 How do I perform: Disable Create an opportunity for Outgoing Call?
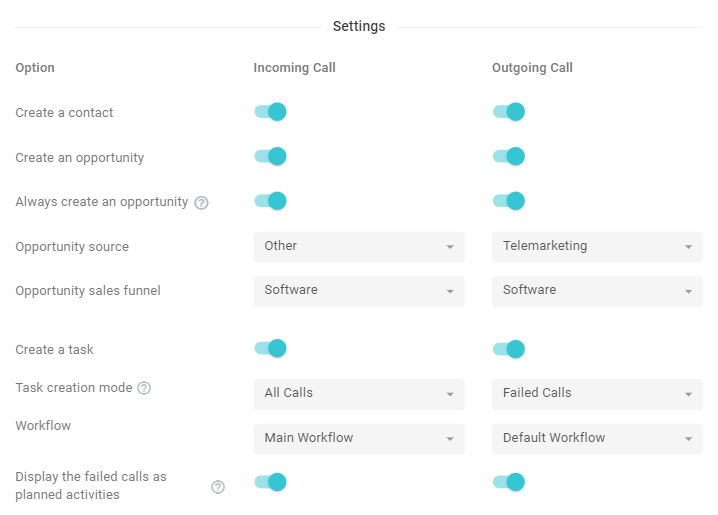pyautogui.click(x=509, y=156)
